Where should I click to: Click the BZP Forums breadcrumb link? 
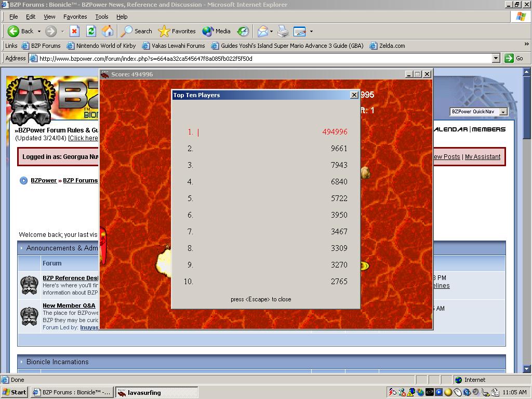tap(81, 180)
